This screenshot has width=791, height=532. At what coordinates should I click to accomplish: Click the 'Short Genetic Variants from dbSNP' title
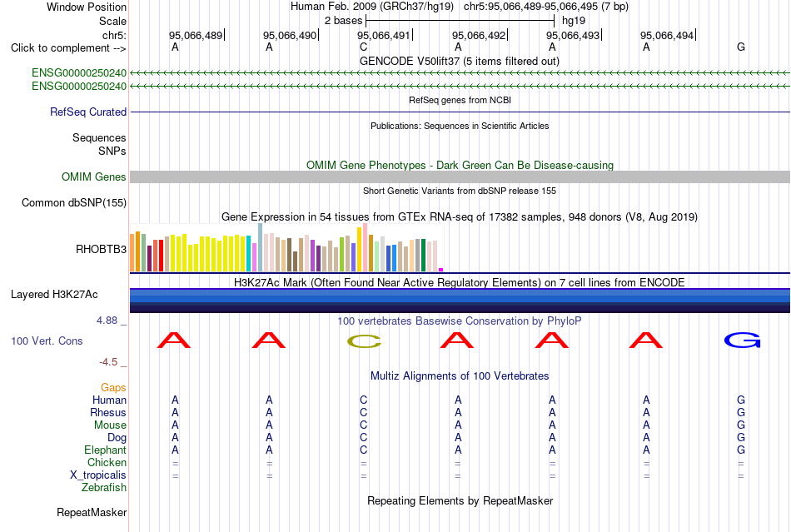[x=460, y=191]
